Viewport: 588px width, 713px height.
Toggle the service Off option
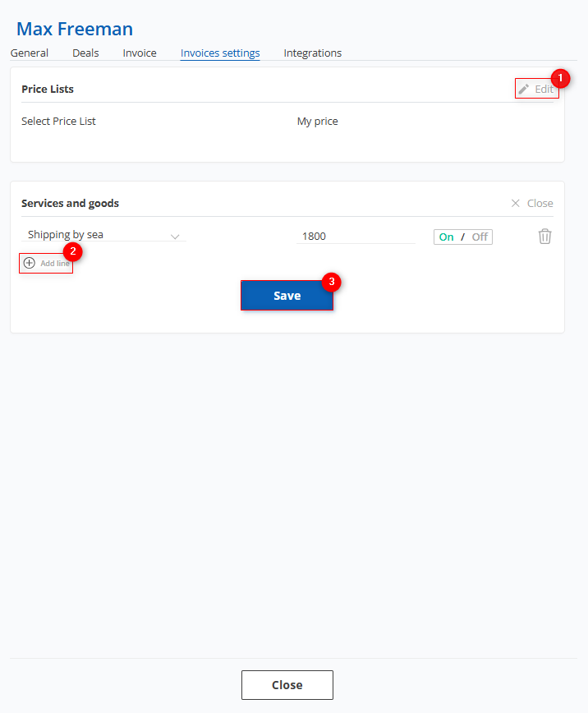[480, 237]
